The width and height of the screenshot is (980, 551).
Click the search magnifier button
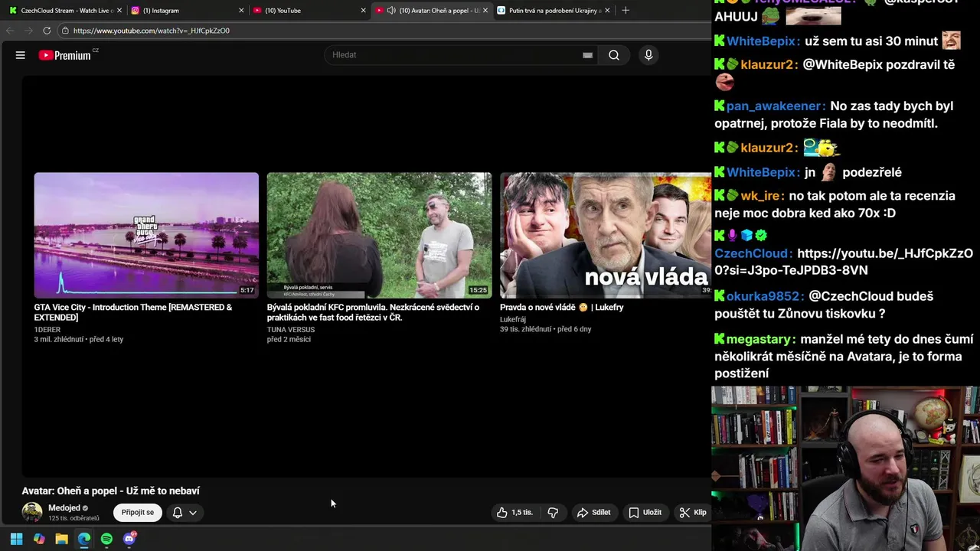click(x=614, y=55)
